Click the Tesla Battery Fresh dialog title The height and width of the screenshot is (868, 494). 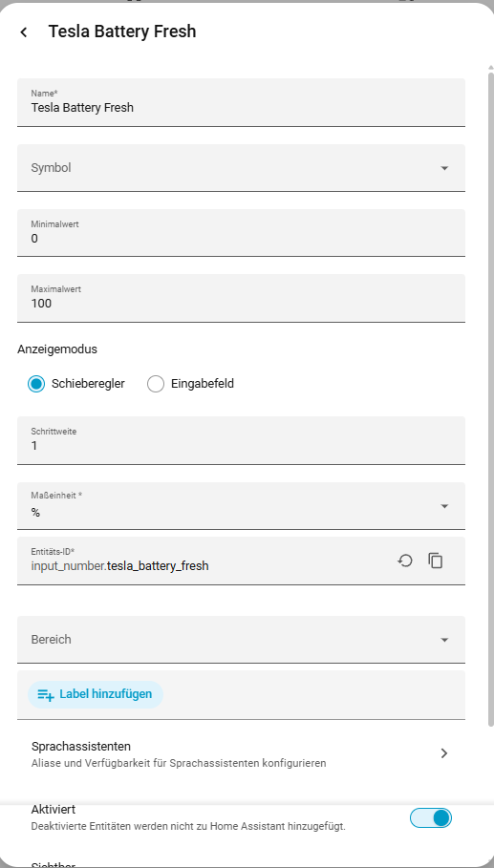click(x=122, y=32)
